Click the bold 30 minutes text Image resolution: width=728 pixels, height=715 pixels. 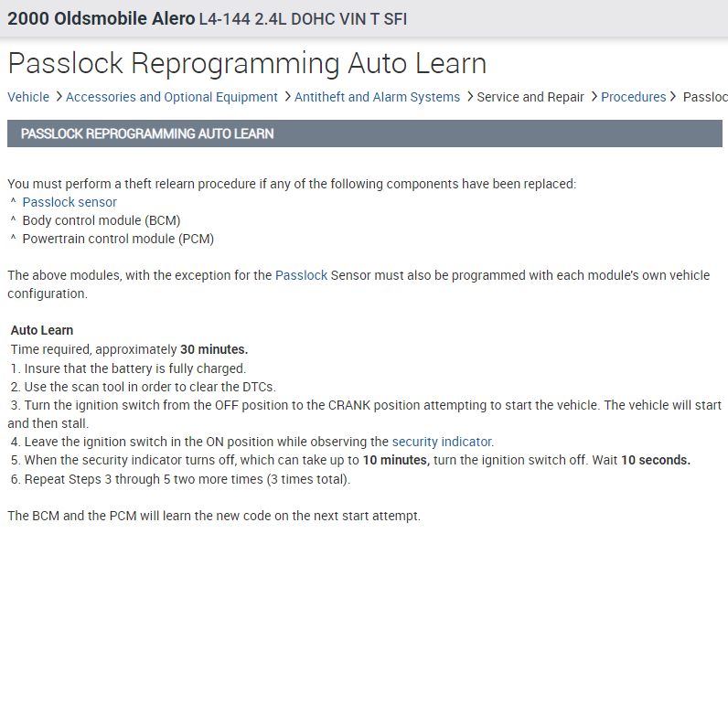pyautogui.click(x=214, y=349)
